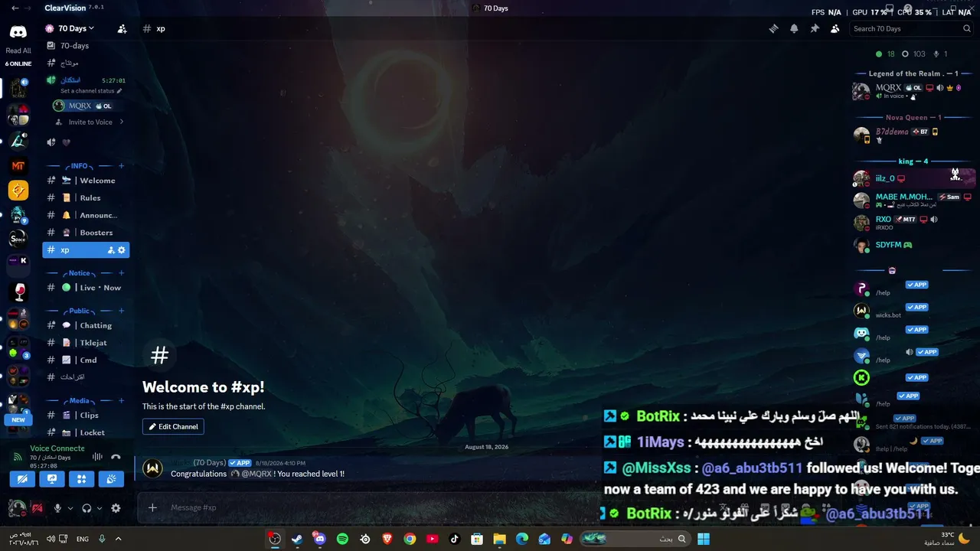This screenshot has height=551, width=980.
Task: Open the Live • Now channel
Action: pos(86,288)
